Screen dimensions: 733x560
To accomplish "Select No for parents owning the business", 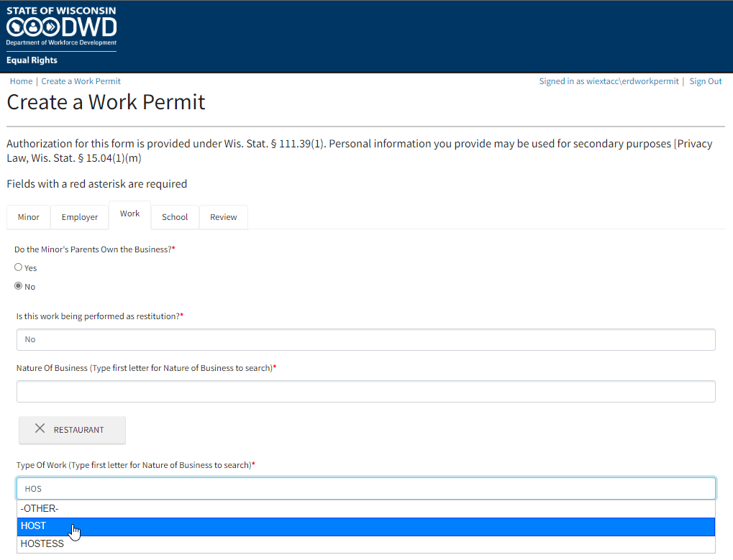I will coord(17,285).
